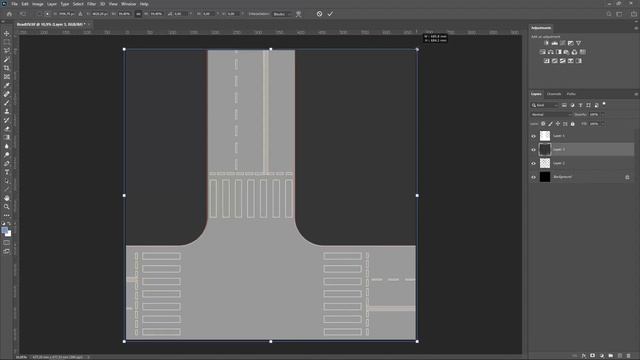The height and width of the screenshot is (360, 640).
Task: Select the Crop tool
Action: point(7,68)
